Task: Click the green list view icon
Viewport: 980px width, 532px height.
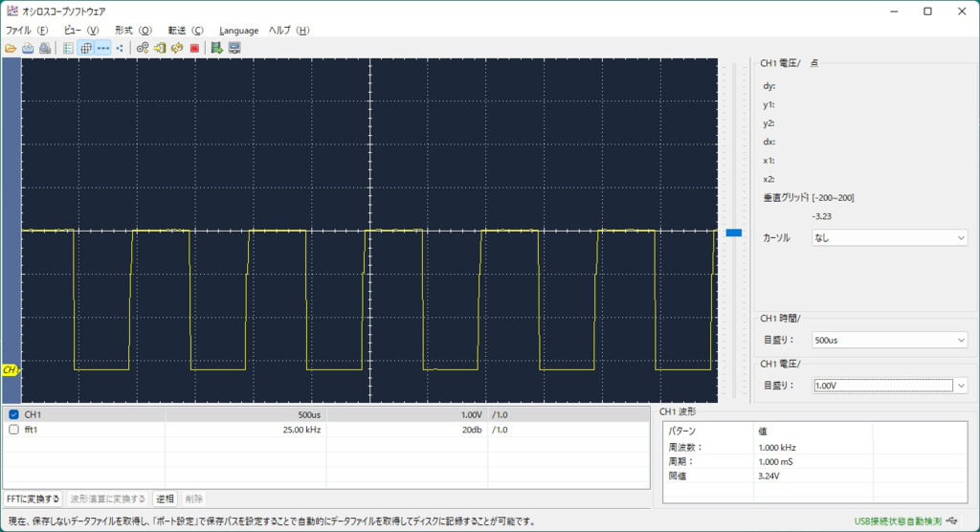Action: tap(68, 48)
